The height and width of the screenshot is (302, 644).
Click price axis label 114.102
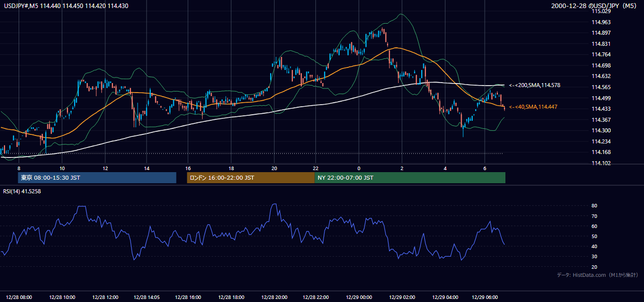click(601, 163)
